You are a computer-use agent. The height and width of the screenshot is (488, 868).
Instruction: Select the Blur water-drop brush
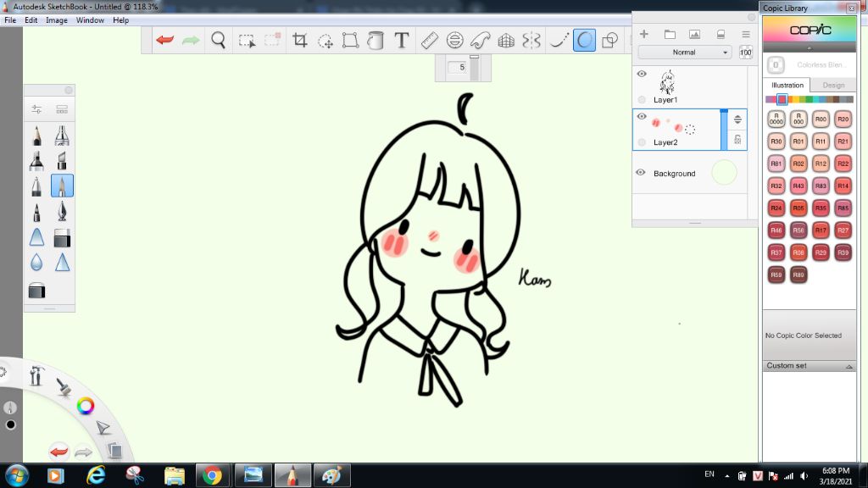tap(36, 263)
